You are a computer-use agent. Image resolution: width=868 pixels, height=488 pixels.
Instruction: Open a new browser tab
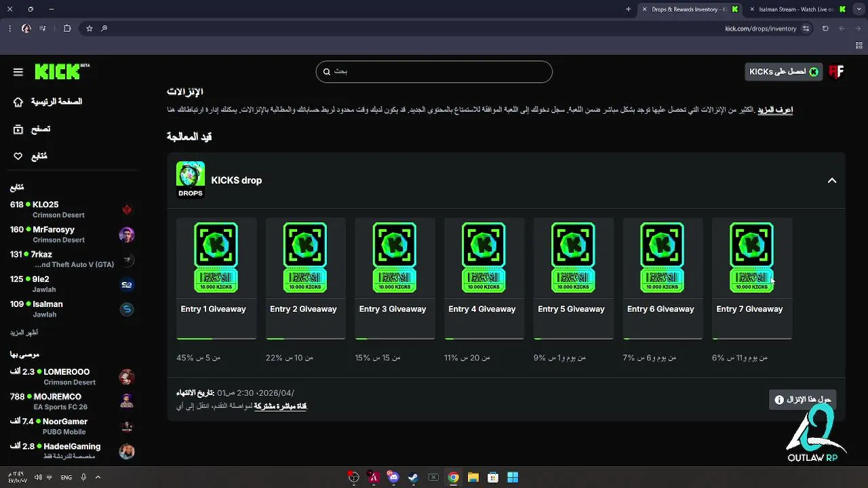pyautogui.click(x=628, y=9)
